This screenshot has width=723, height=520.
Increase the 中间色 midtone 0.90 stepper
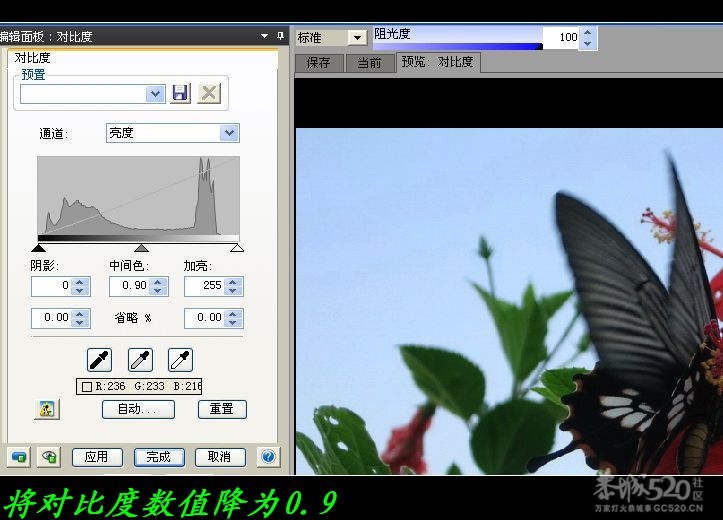click(158, 282)
